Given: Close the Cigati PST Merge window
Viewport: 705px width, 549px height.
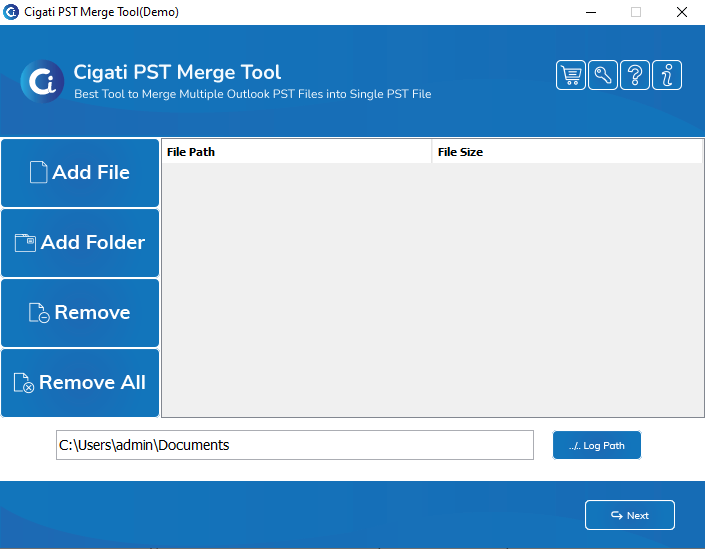Looking at the screenshot, I should [682, 12].
